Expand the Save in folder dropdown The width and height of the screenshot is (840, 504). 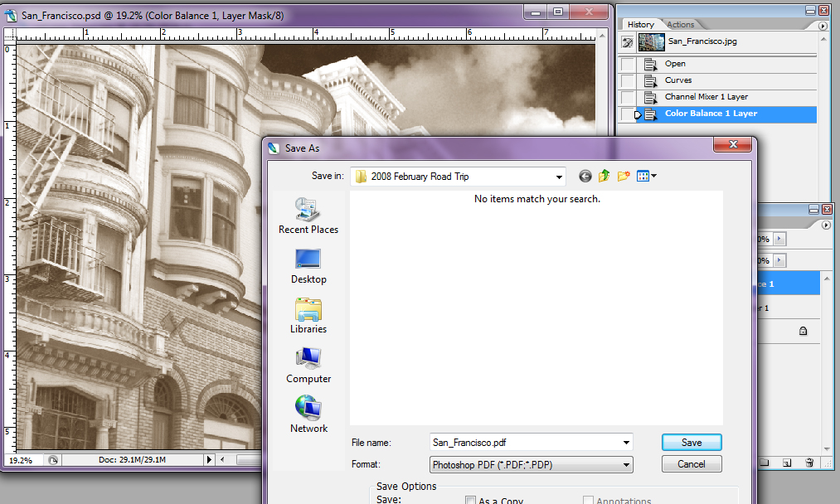pyautogui.click(x=559, y=177)
